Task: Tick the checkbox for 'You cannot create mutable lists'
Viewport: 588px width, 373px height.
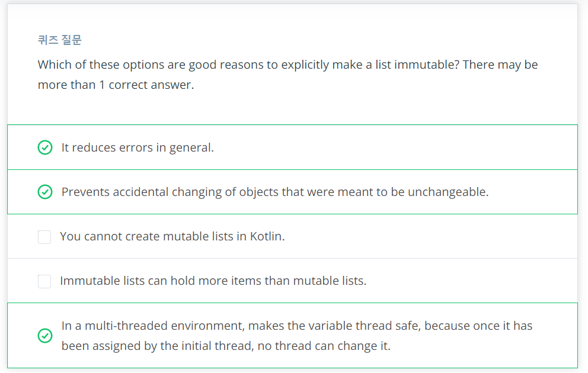Action: click(x=44, y=237)
